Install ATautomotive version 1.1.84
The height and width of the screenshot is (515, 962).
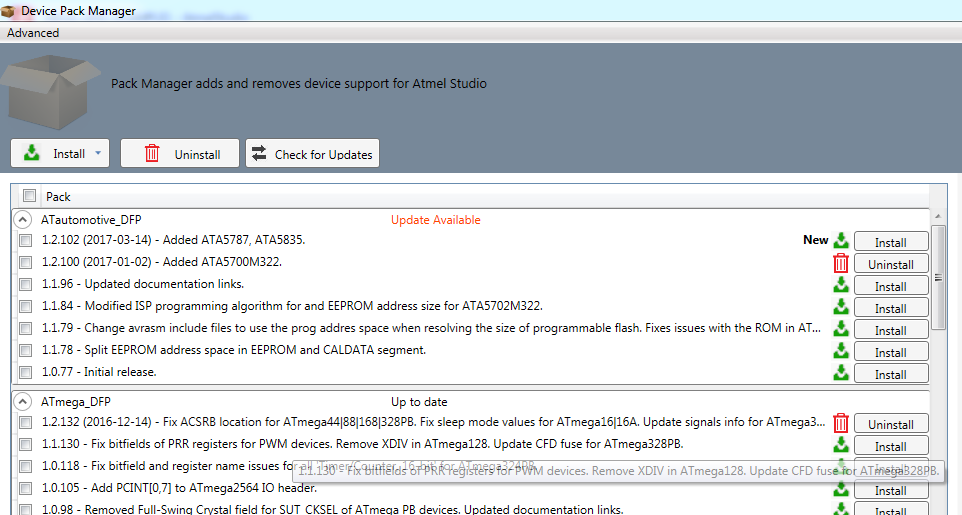[x=891, y=308]
